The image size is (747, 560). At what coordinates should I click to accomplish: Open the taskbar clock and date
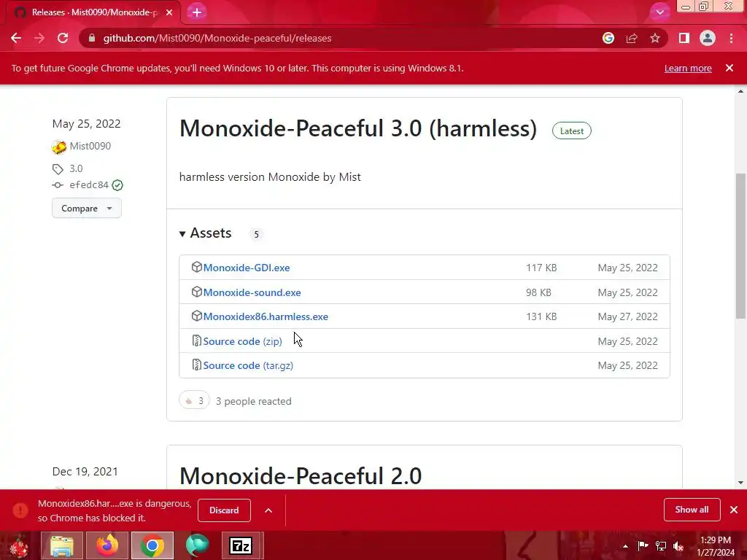point(716,546)
